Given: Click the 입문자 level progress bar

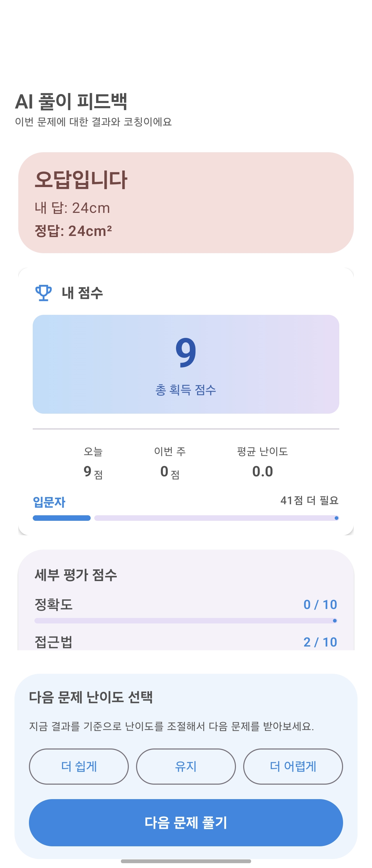Looking at the screenshot, I should click(x=186, y=518).
